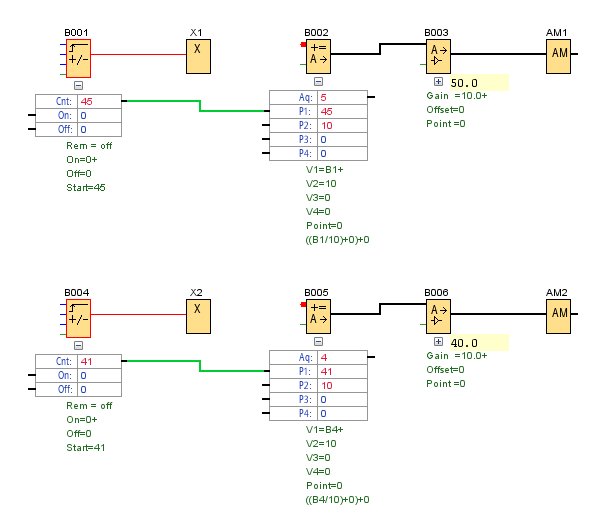Click the Off value field of B001

(99, 129)
